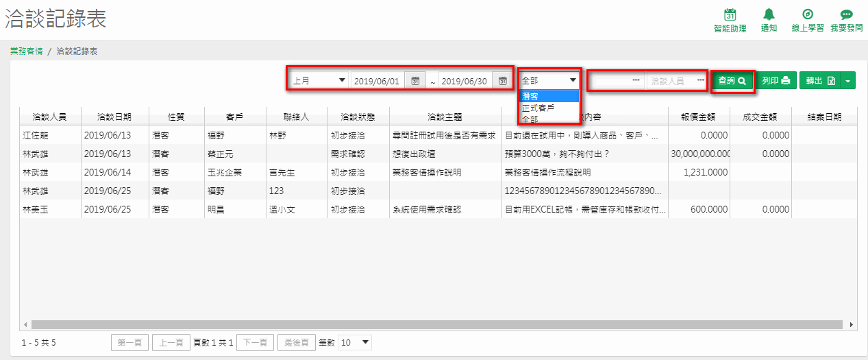
Task: Open the 全部 customer type dropdown
Action: pos(549,81)
